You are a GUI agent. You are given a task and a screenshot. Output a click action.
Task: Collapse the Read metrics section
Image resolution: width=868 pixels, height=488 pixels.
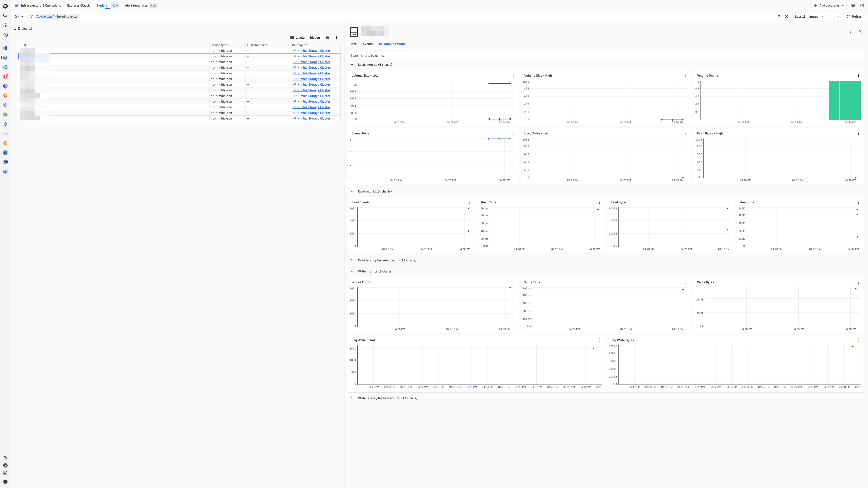click(x=352, y=192)
